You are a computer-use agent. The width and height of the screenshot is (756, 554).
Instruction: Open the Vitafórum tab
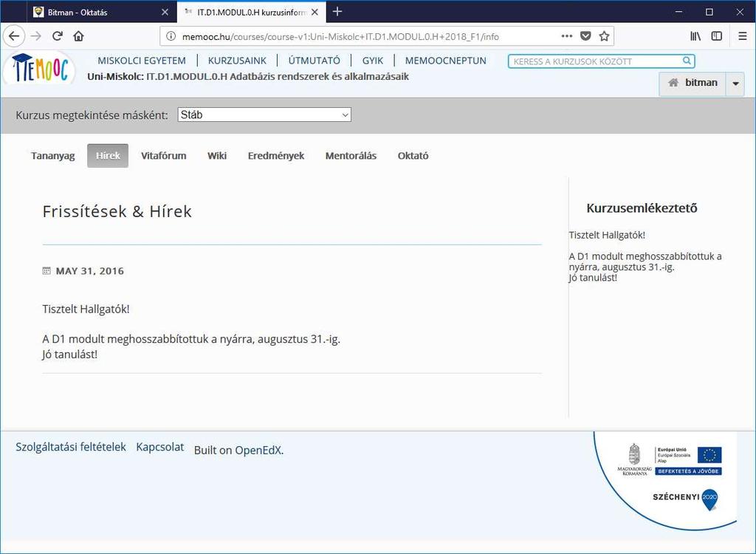(x=163, y=156)
